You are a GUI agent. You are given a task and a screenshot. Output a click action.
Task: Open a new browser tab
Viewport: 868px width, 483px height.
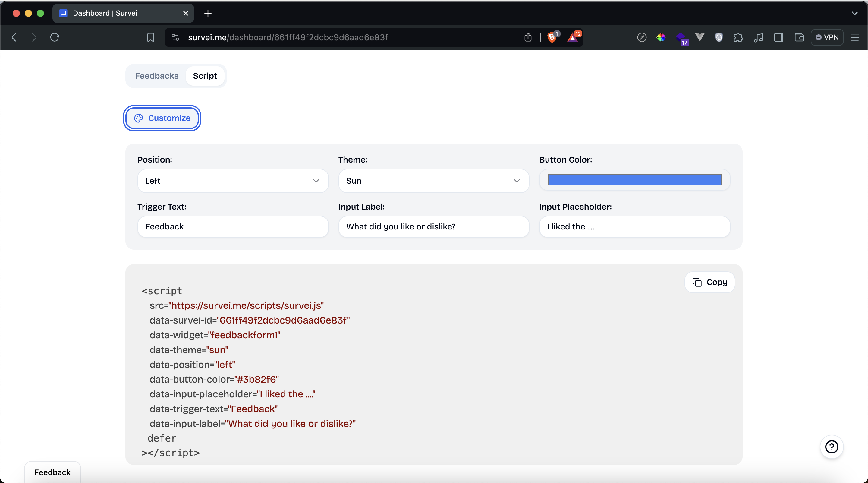[208, 13]
